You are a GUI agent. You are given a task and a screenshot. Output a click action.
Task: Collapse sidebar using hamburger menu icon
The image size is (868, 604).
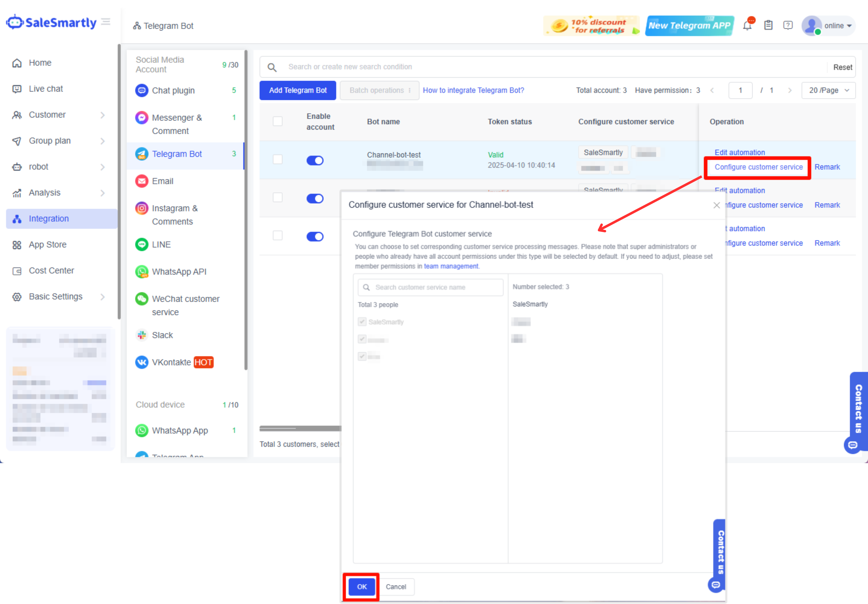[x=106, y=22]
